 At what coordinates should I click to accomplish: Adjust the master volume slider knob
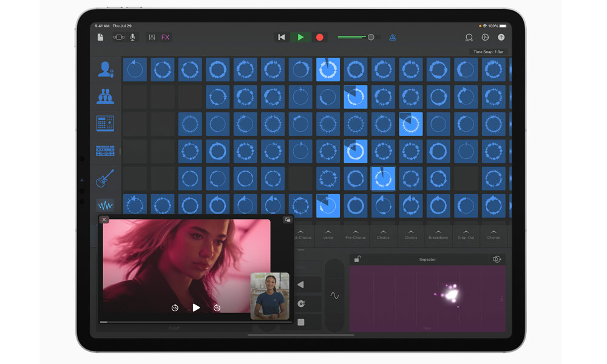click(371, 37)
